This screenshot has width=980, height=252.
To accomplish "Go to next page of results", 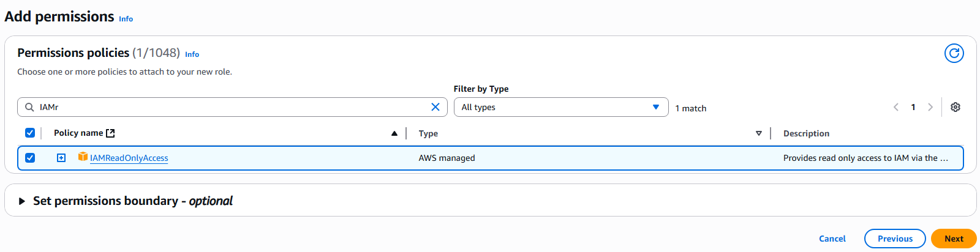I will (x=930, y=107).
